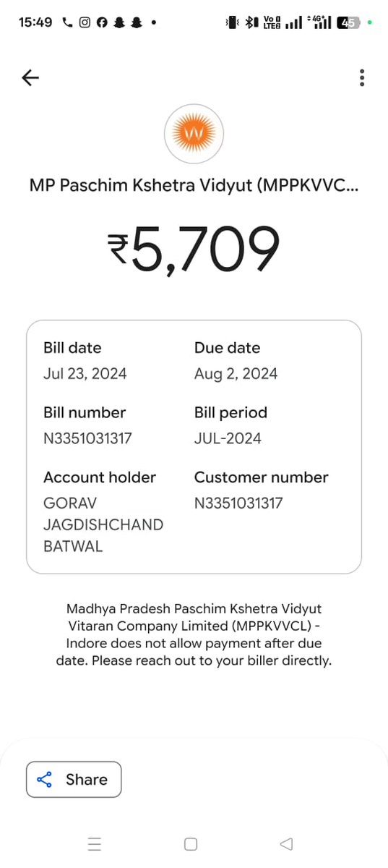The height and width of the screenshot is (868, 388).
Task: Tap the due date Aug 2, 2024
Action: point(236,374)
